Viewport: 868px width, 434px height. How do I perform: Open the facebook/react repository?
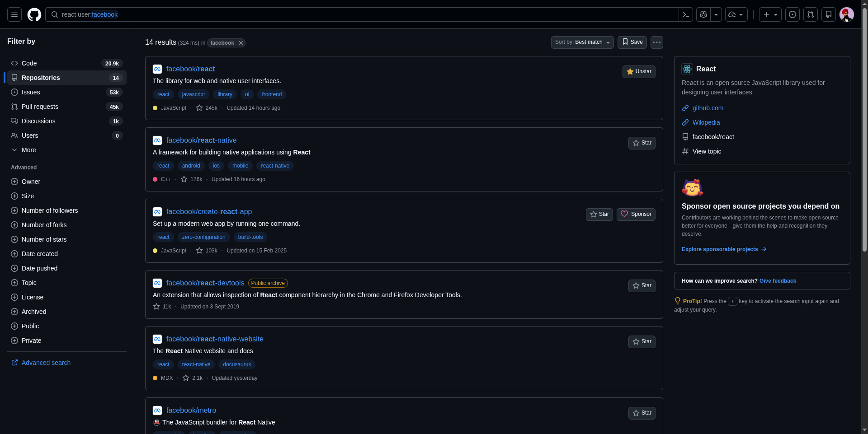190,69
